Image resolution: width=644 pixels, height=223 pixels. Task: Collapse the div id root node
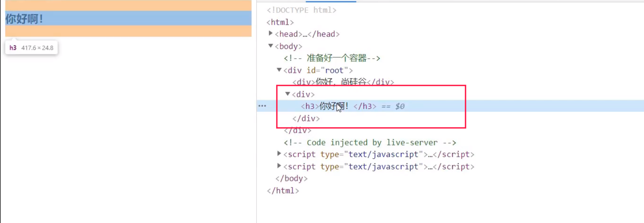[279, 70]
